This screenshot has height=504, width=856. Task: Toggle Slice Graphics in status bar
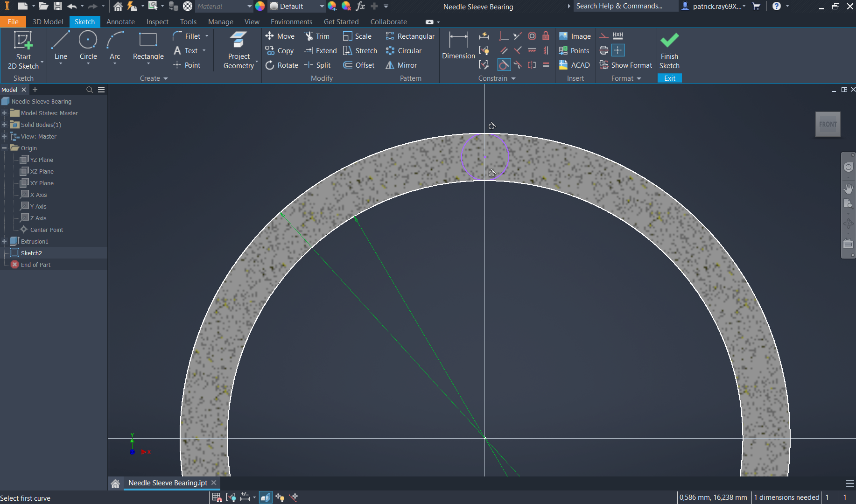tap(265, 497)
